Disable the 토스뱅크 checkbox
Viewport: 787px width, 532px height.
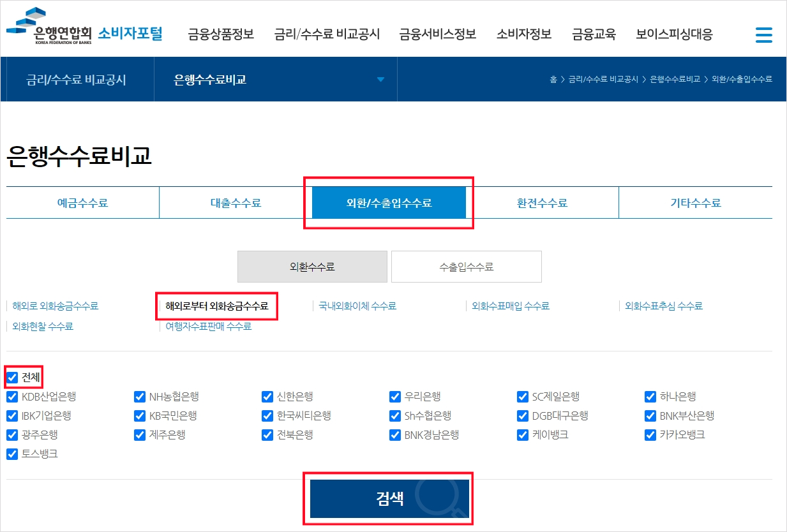coord(12,454)
